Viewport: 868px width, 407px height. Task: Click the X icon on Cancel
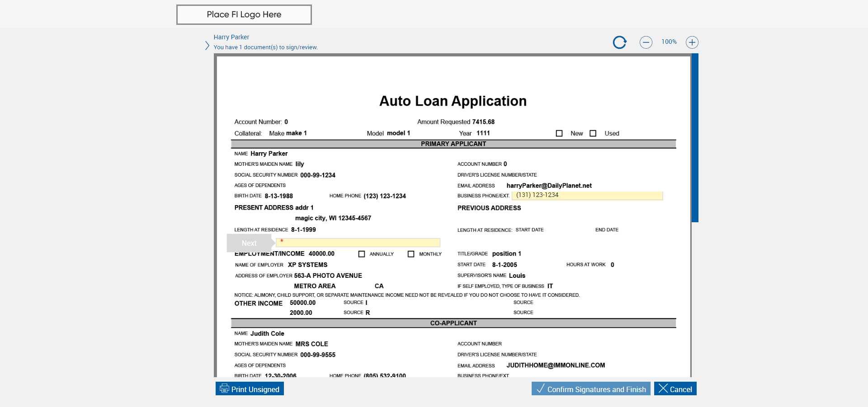pyautogui.click(x=663, y=388)
